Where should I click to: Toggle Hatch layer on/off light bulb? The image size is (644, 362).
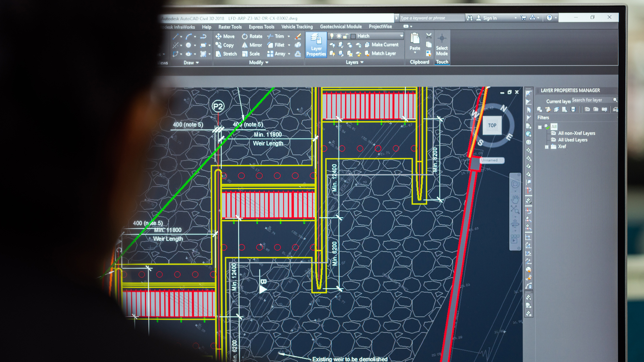pos(332,36)
